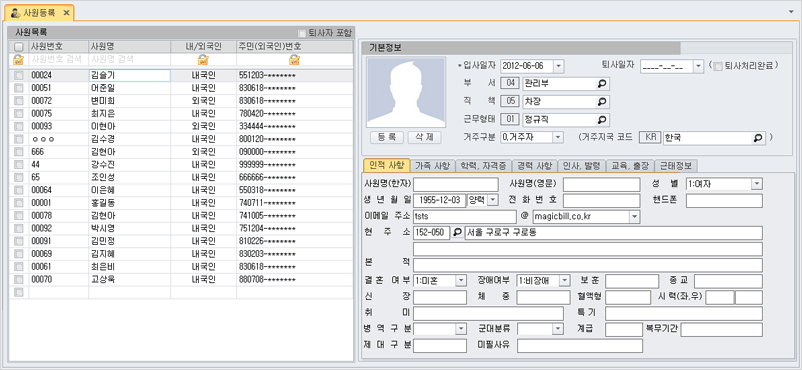Select employee name 김수경 in the list

pyautogui.click(x=129, y=139)
